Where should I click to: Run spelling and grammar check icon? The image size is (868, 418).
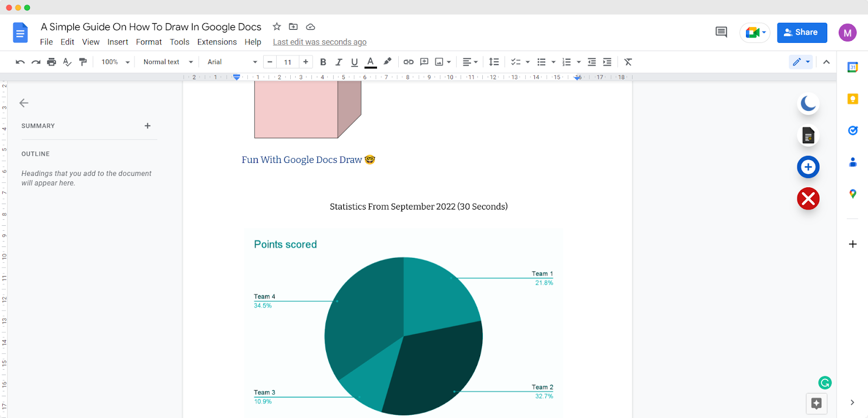(67, 62)
